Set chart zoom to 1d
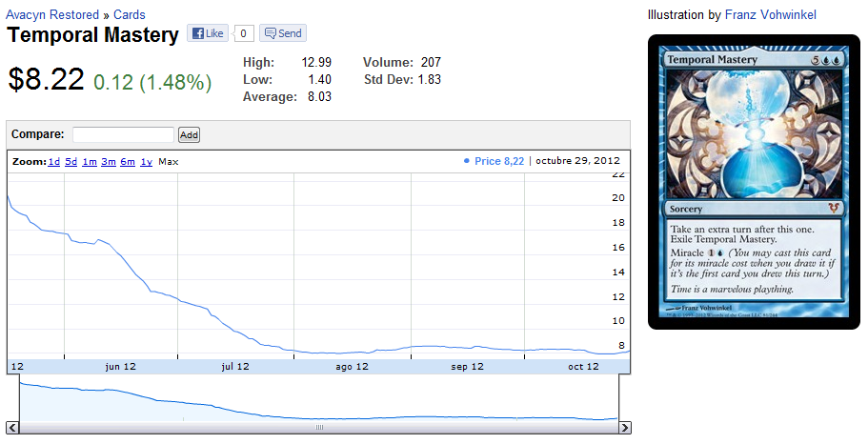This screenshot has height=444, width=868. coord(53,162)
